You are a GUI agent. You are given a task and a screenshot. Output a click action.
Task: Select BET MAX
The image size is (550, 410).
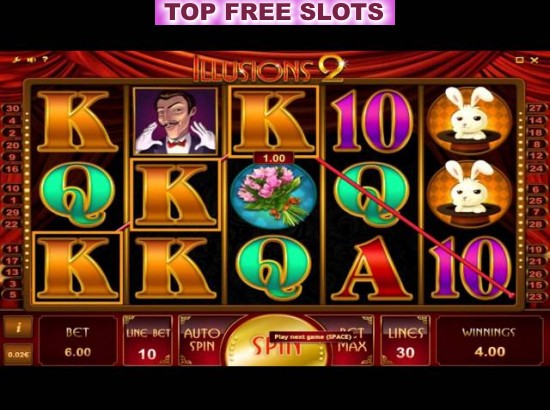[x=349, y=340]
